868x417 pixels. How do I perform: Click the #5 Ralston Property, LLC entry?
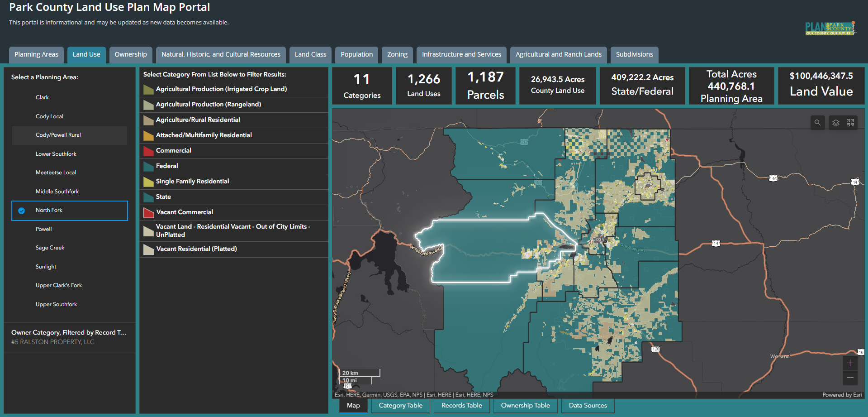[53, 342]
